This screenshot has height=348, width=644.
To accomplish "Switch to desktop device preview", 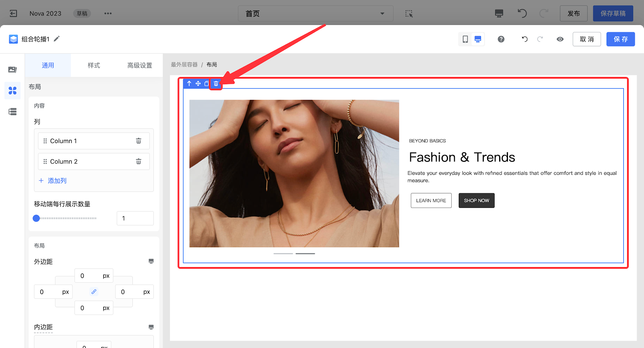I will (x=478, y=39).
